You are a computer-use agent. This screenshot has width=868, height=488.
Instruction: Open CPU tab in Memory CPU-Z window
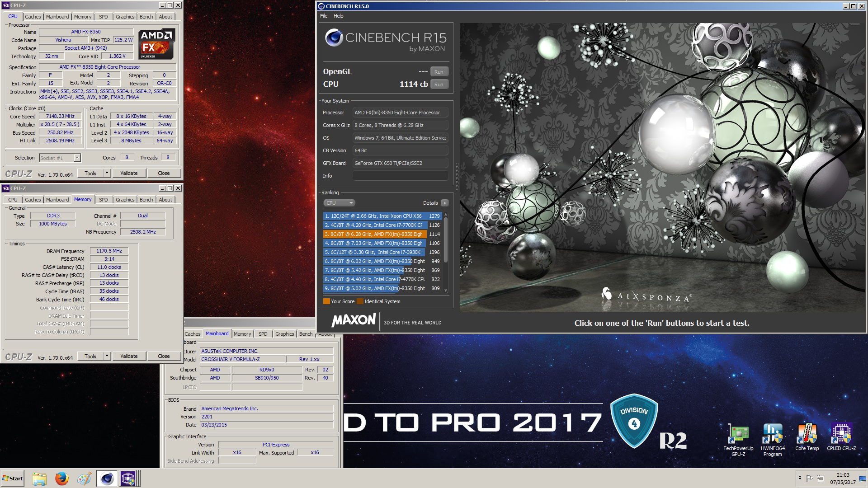13,200
